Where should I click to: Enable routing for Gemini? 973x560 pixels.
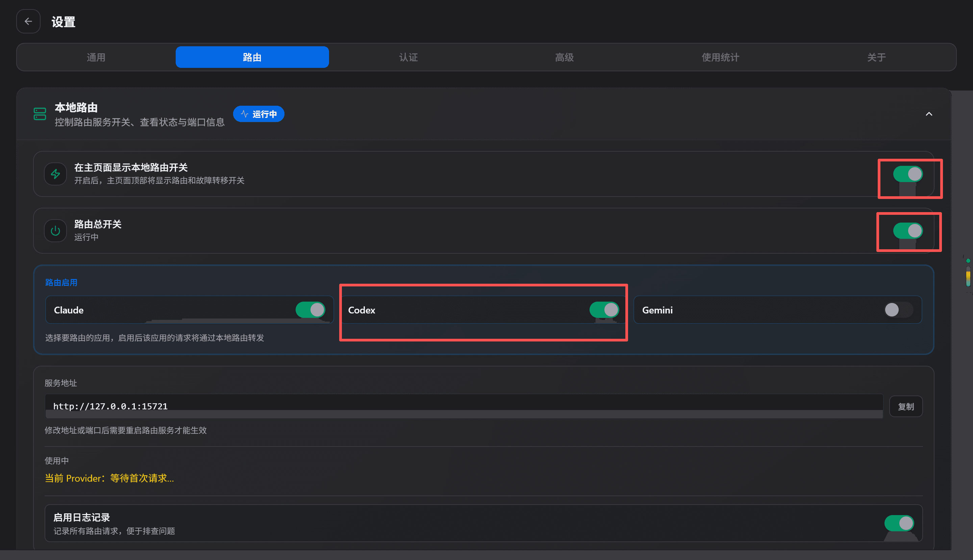898,310
